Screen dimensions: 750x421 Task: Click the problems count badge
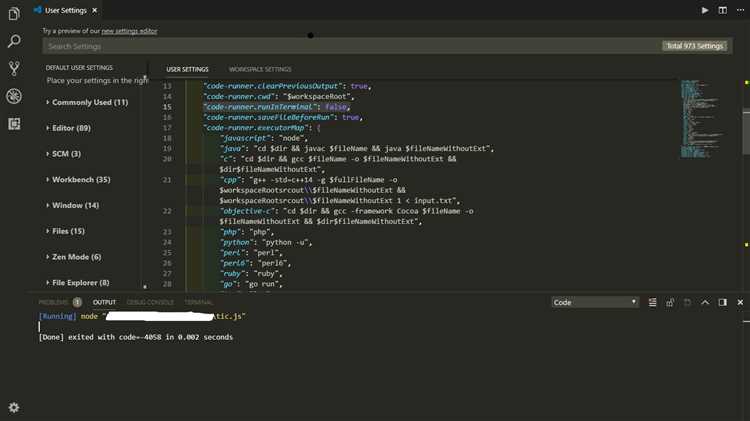pyautogui.click(x=77, y=302)
